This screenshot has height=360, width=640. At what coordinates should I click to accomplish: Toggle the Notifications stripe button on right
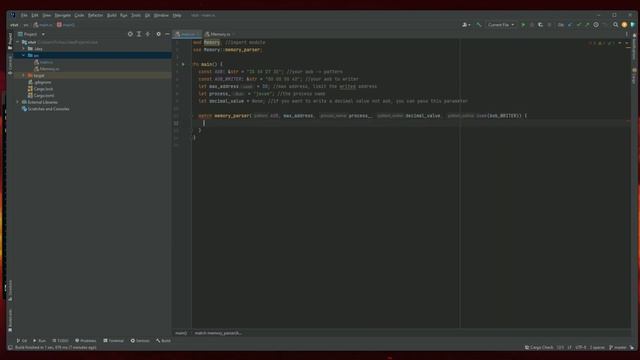[634, 46]
